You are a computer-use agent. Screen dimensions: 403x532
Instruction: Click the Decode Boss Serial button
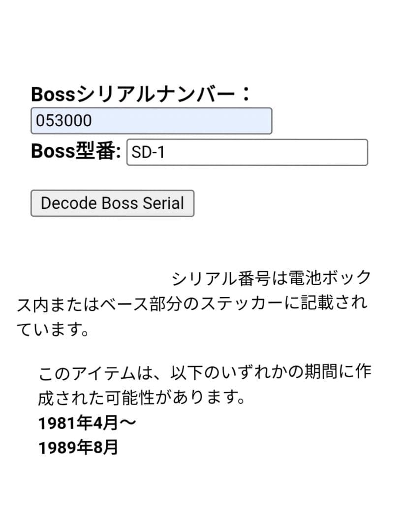tap(112, 203)
